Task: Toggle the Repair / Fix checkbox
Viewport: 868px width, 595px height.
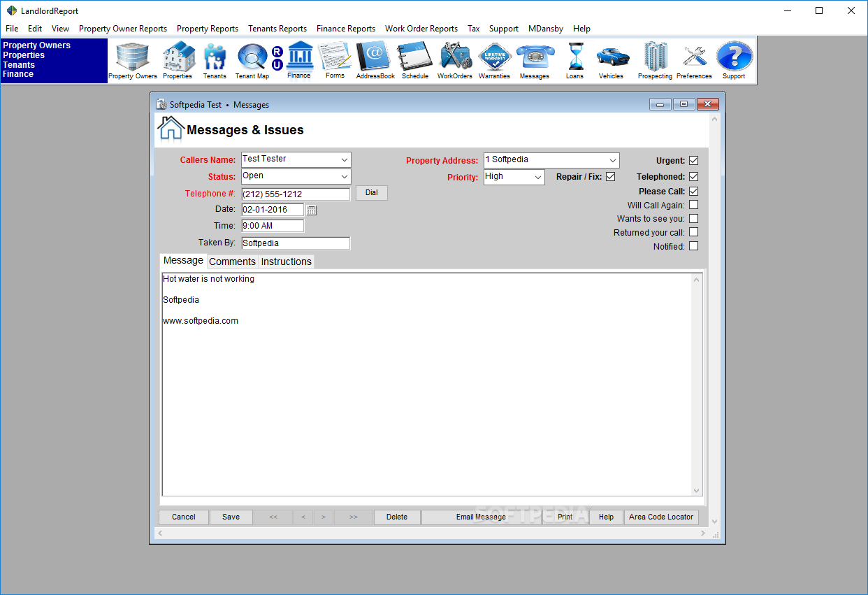Action: click(610, 177)
